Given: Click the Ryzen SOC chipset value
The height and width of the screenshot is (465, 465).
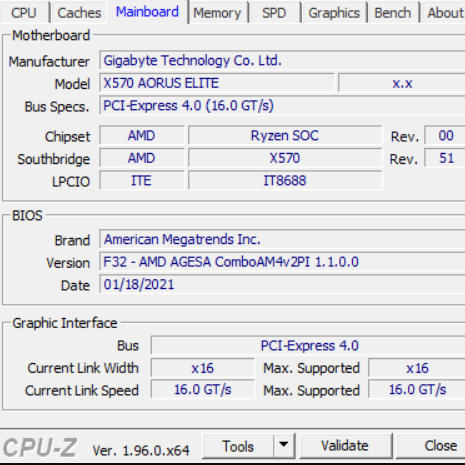Looking at the screenshot, I should pos(285,136).
